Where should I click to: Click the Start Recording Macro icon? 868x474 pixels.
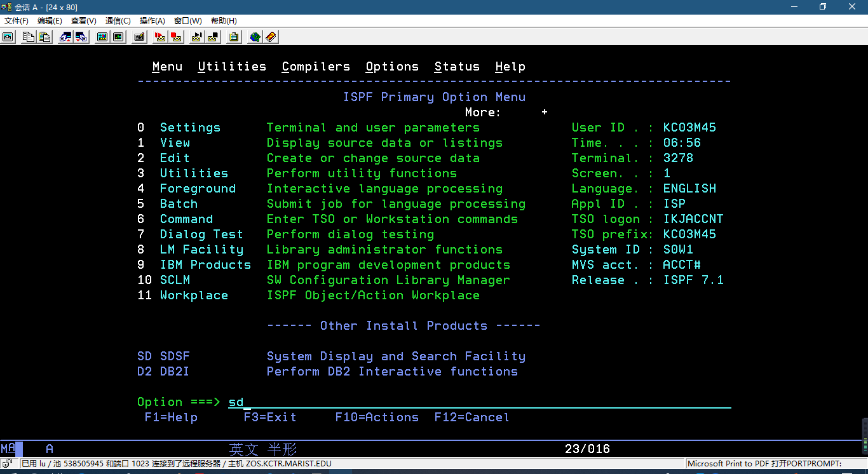click(160, 37)
